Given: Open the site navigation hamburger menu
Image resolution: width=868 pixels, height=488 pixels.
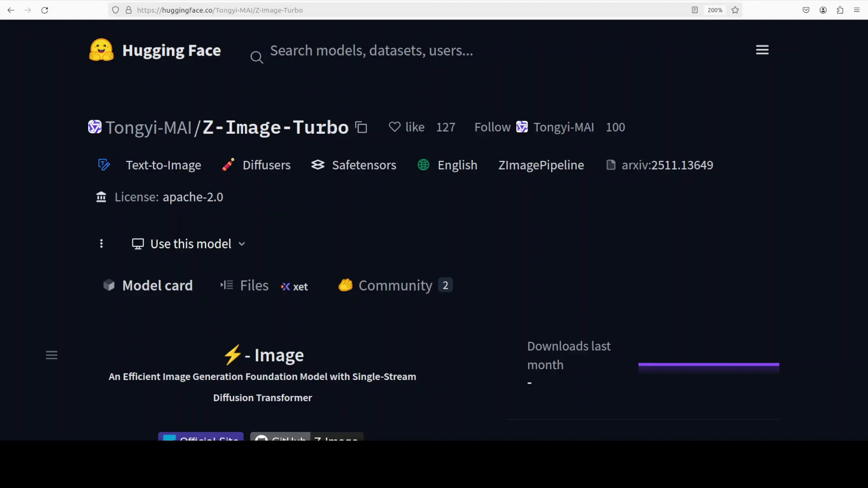Looking at the screenshot, I should click(x=762, y=50).
